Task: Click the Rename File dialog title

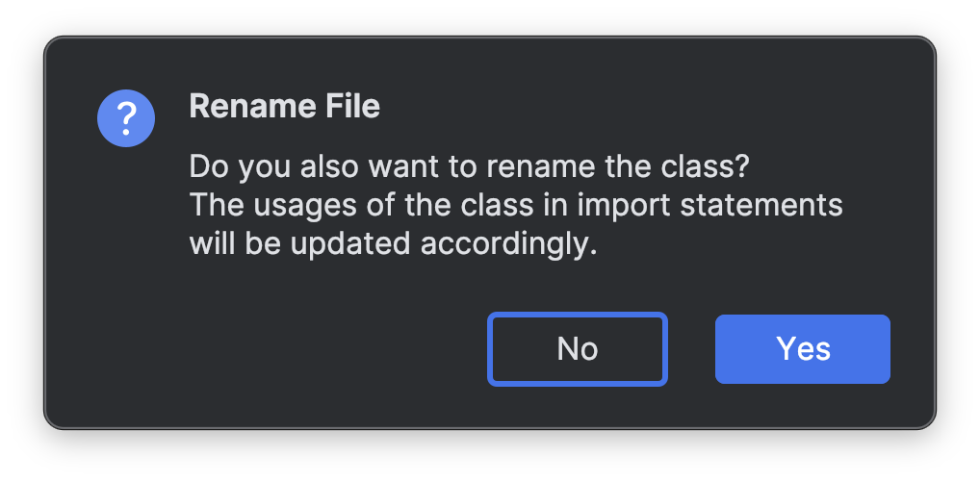Action: 284,106
